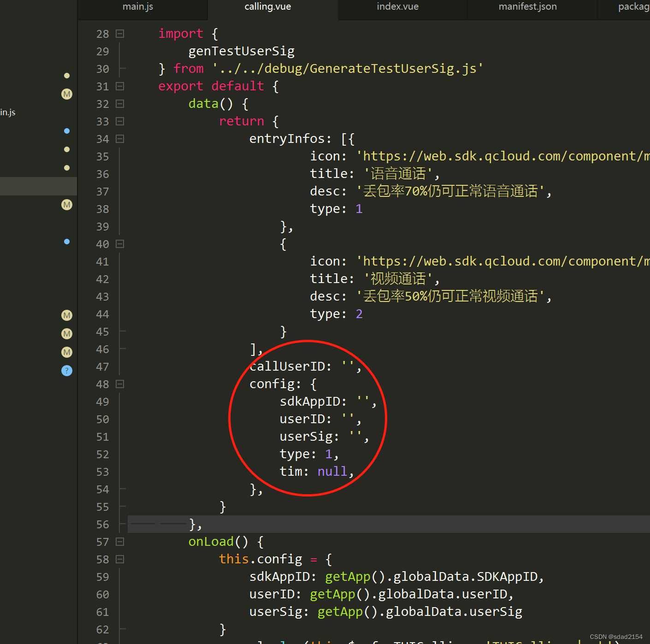650x644 pixels.
Task: Click the M badge beside line 31
Action: [x=67, y=94]
